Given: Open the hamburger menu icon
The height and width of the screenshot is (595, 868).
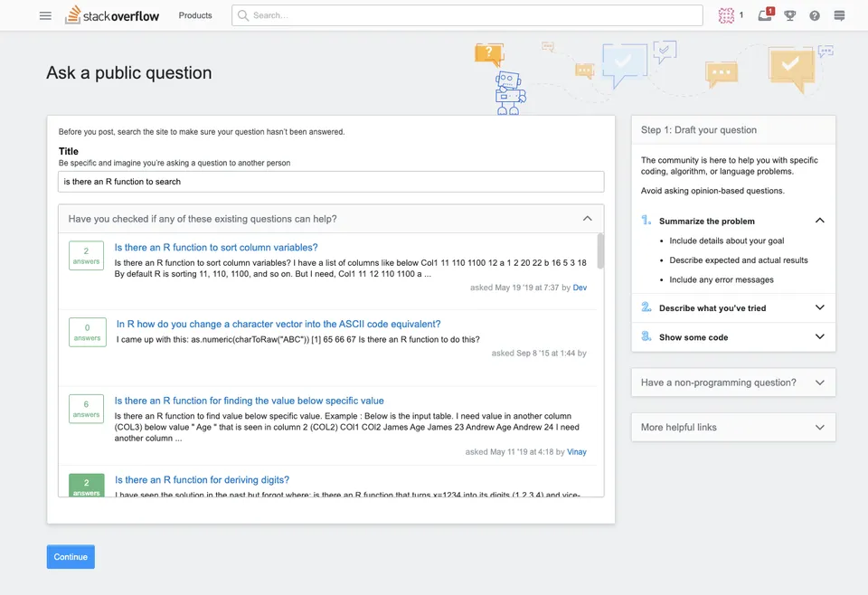Looking at the screenshot, I should pyautogui.click(x=45, y=15).
